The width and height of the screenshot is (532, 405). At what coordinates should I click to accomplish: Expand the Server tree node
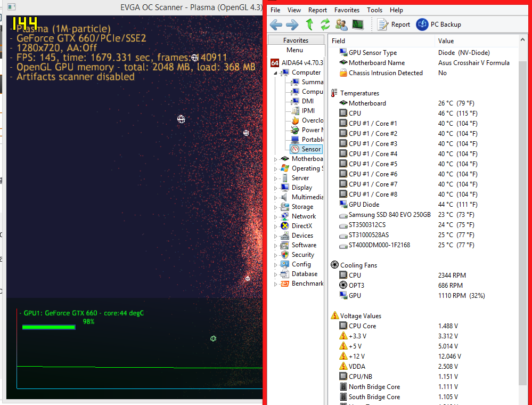point(275,178)
